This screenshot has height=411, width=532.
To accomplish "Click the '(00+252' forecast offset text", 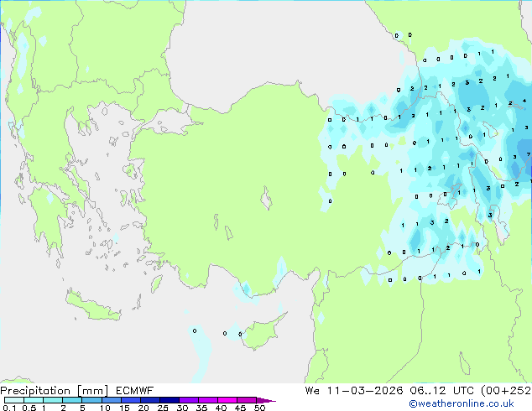I will (507, 391).
